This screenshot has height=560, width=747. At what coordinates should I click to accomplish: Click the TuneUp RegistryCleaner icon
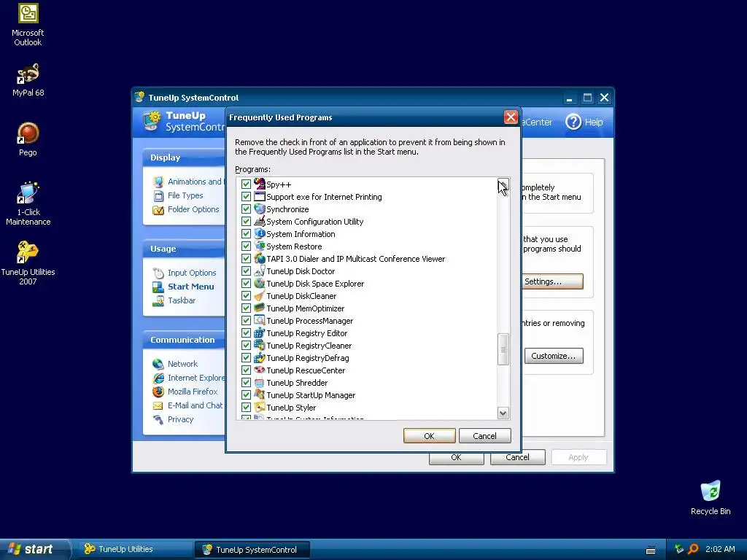(259, 345)
